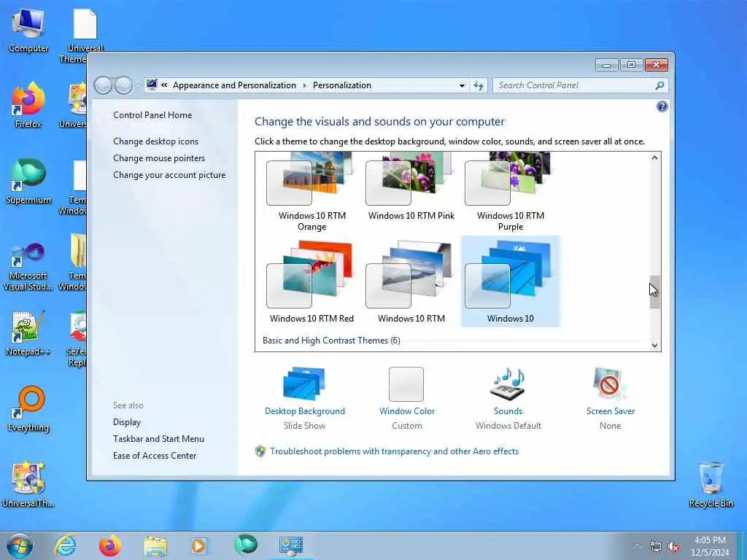Click theme list scrollbar down arrow
The height and width of the screenshot is (560, 747).
(x=654, y=346)
